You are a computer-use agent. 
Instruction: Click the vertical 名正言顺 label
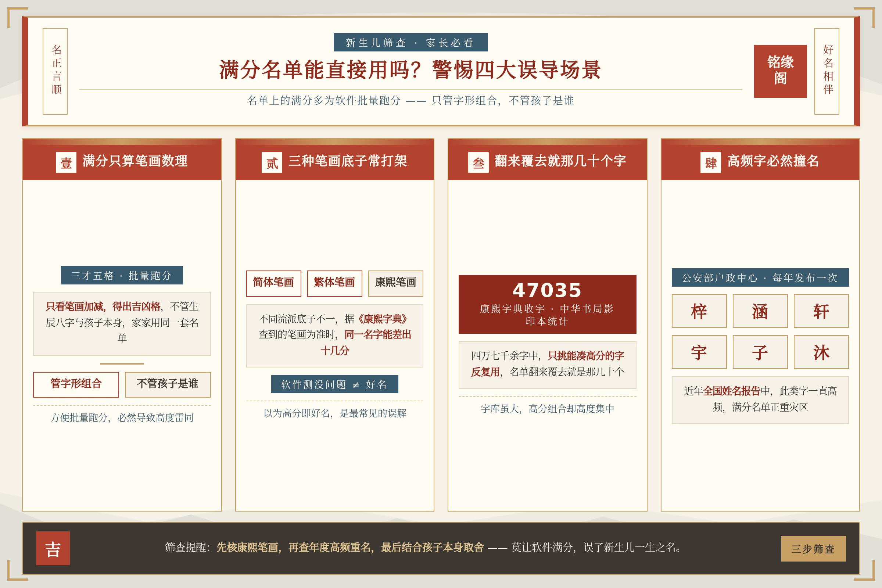[x=55, y=71]
